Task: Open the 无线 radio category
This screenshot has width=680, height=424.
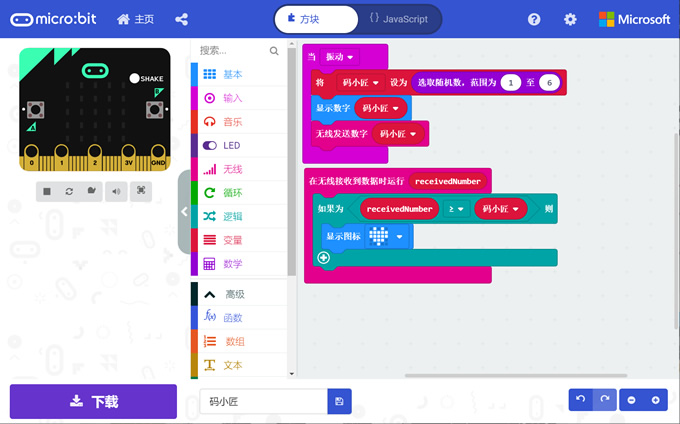Action: point(239,169)
